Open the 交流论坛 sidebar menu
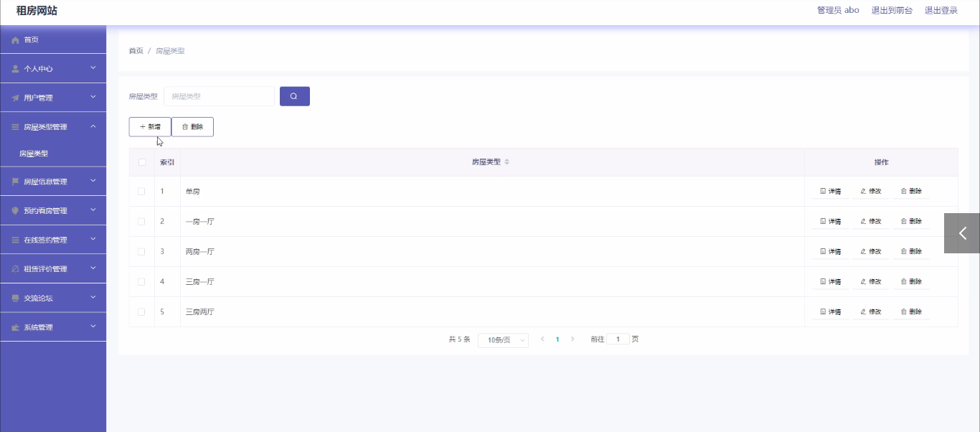Screen dimensions: 980x432 (53, 298)
